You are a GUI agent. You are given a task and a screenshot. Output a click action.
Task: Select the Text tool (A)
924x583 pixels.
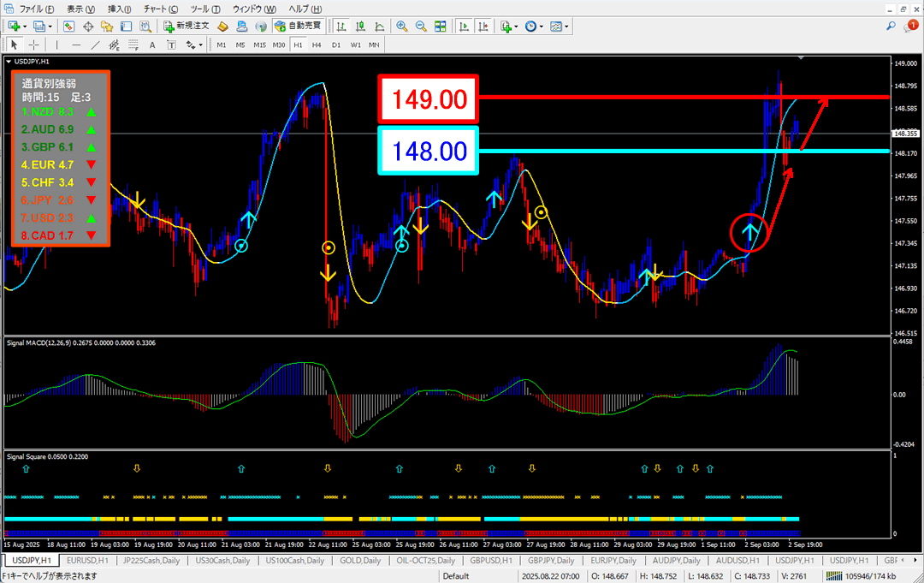coord(152,45)
